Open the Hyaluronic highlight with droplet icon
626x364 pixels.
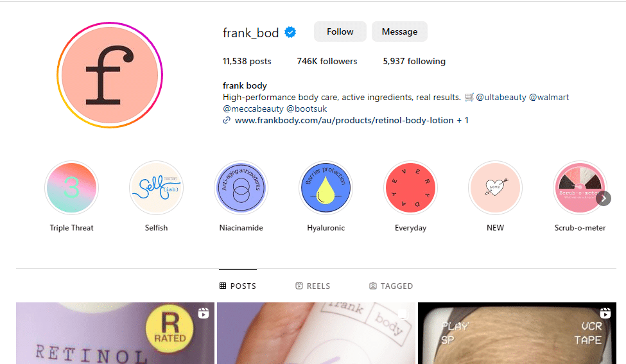(x=326, y=188)
